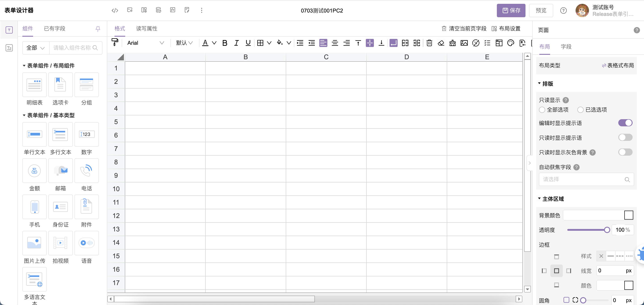The height and width of the screenshot is (305, 644).
Task: Align content to bottom
Action: [381, 43]
